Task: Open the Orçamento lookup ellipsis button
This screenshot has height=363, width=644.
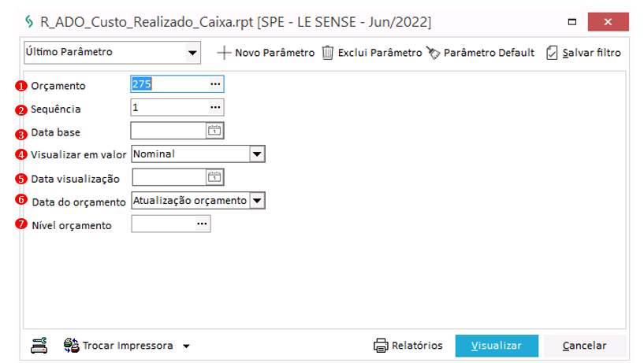Action: point(215,84)
